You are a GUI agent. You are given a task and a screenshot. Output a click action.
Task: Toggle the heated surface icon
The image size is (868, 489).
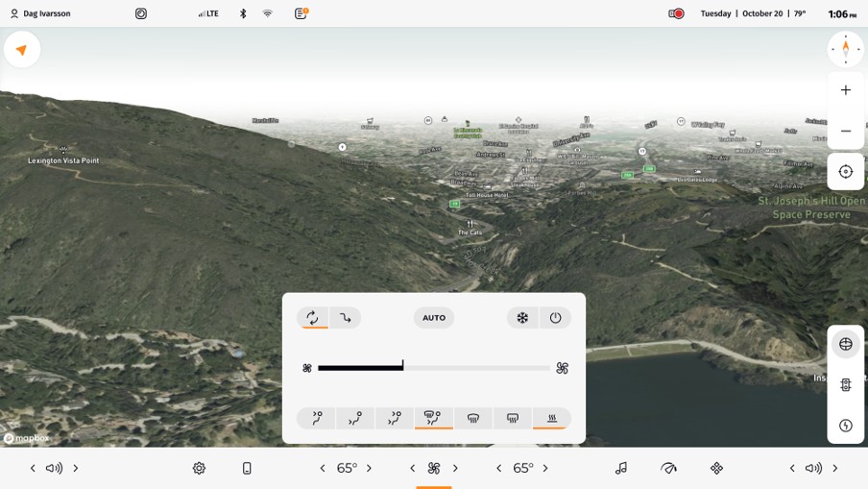[552, 419]
